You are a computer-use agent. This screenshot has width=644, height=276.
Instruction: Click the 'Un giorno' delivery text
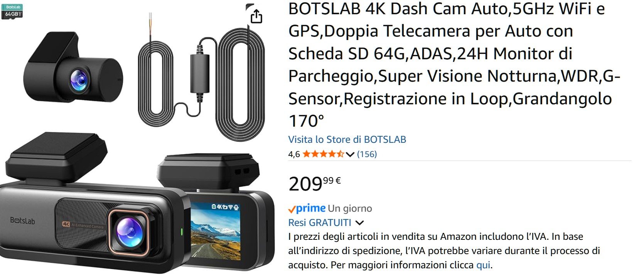point(350,209)
